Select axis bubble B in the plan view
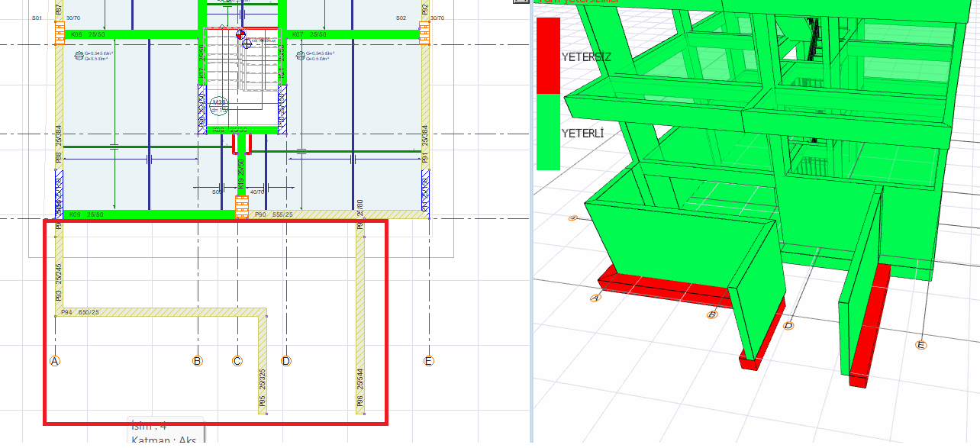The width and height of the screenshot is (980, 448). click(x=197, y=361)
